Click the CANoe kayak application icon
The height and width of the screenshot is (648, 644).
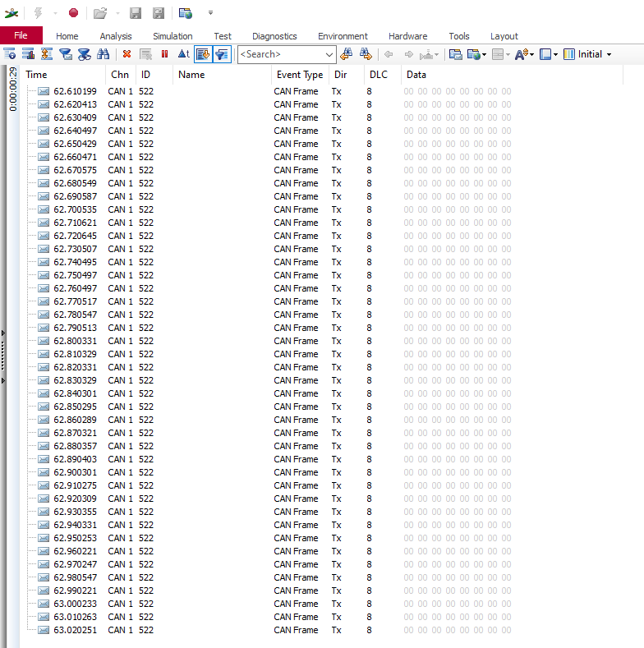11,13
